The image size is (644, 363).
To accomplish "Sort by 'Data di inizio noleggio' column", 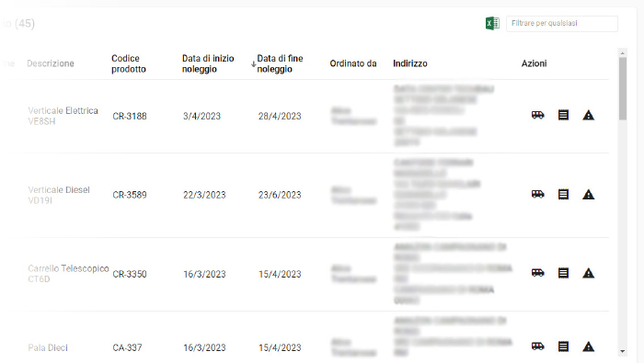I will [x=208, y=63].
